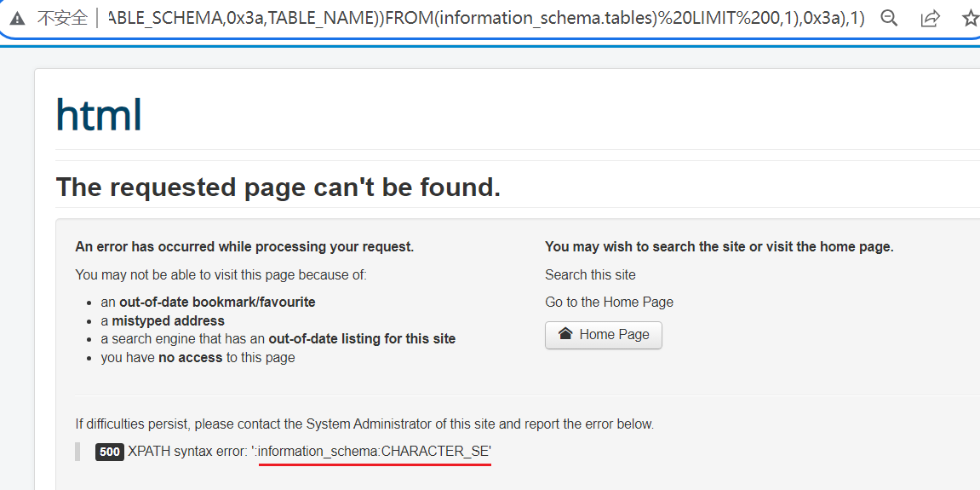Click the You may wish to search heading
This screenshot has height=490, width=980.
point(719,246)
